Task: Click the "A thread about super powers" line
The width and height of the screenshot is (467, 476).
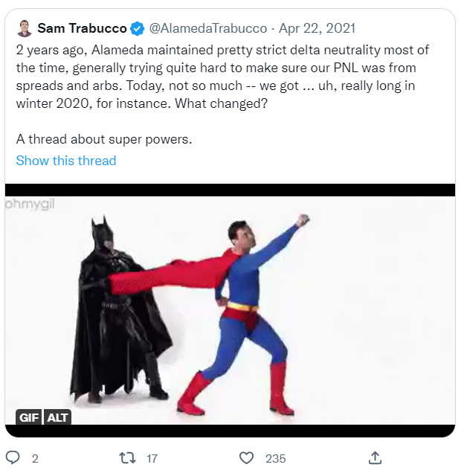Action: click(104, 139)
